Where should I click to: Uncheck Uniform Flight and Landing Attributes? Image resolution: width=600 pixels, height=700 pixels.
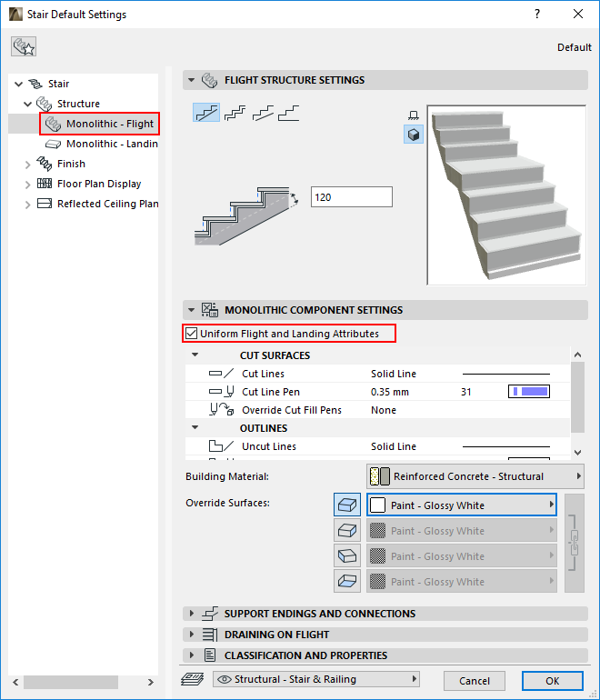coord(192,333)
